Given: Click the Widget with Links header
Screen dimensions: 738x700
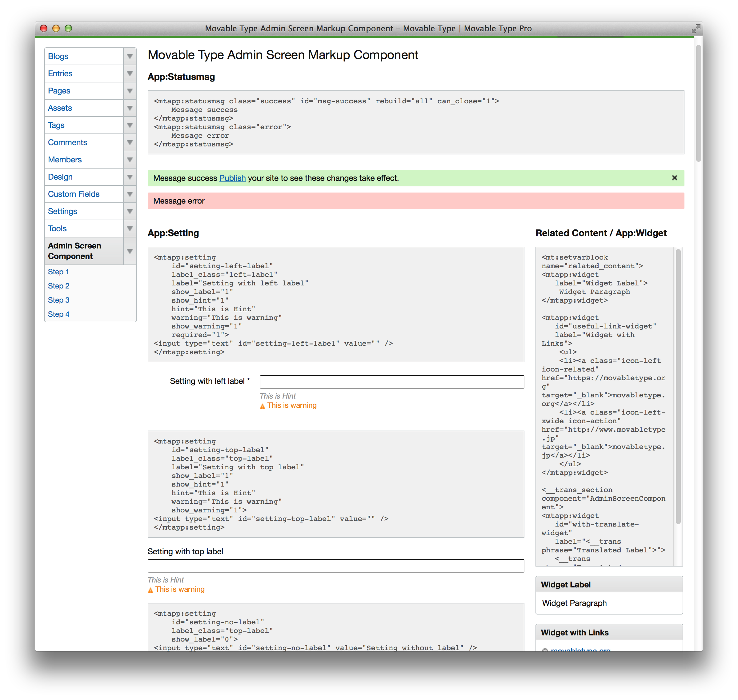Looking at the screenshot, I should coord(609,632).
